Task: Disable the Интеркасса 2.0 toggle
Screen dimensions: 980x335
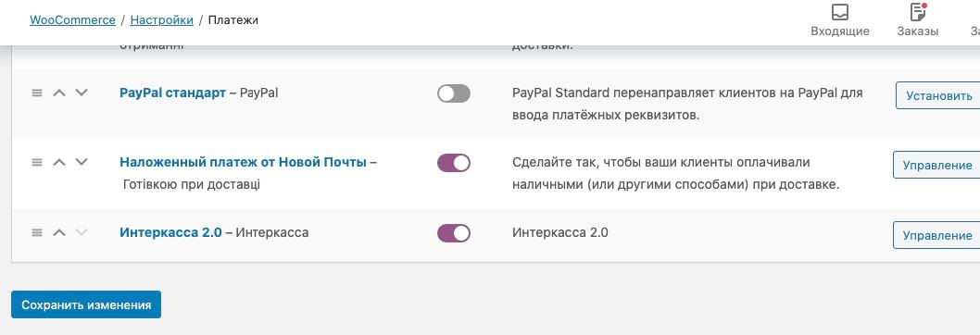Action: tap(454, 233)
